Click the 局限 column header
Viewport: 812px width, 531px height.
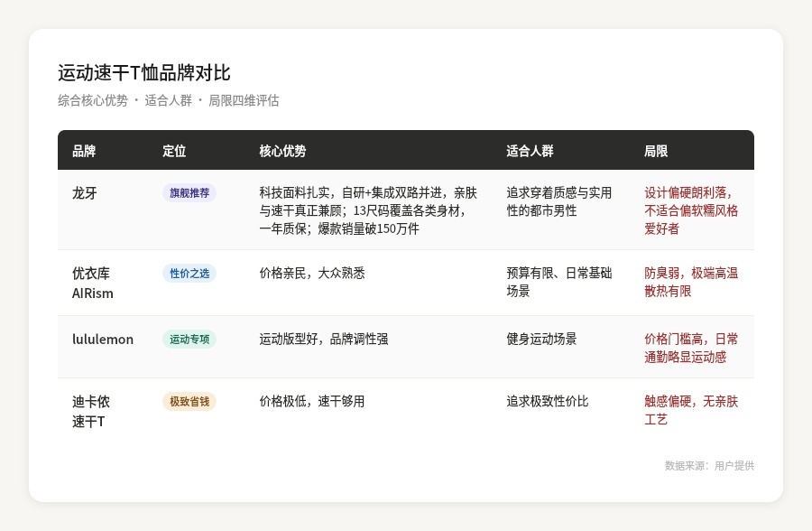[656, 151]
